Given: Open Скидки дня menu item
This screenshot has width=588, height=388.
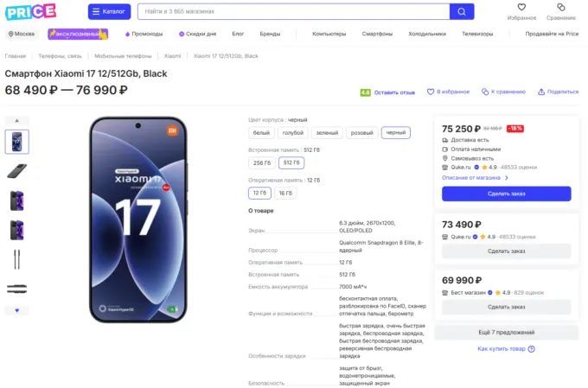Looking at the screenshot, I should pos(198,34).
